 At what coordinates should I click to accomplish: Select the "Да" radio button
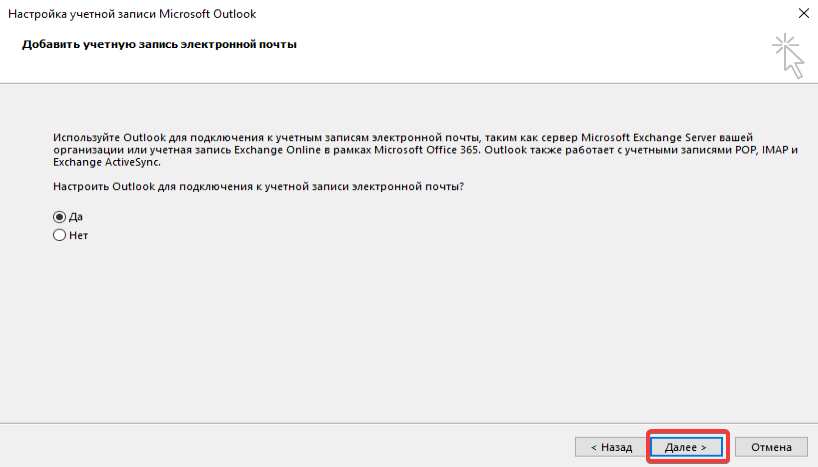point(59,215)
